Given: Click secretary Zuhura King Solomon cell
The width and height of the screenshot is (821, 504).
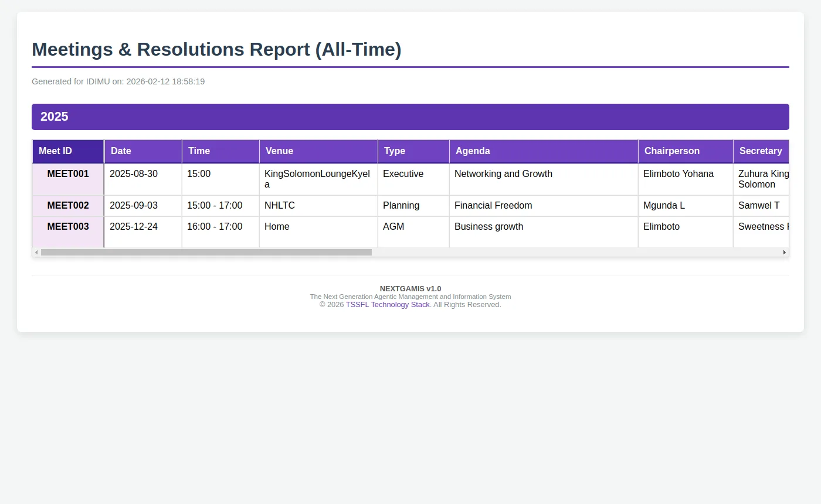Looking at the screenshot, I should pyautogui.click(x=761, y=179).
